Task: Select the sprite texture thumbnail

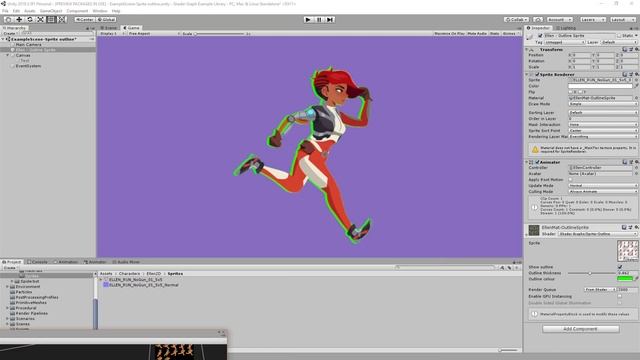Action: [x=627, y=251]
